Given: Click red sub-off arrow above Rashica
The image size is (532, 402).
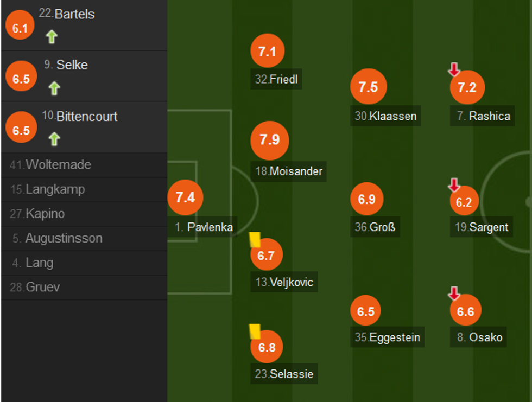Looking at the screenshot, I should pyautogui.click(x=454, y=69).
